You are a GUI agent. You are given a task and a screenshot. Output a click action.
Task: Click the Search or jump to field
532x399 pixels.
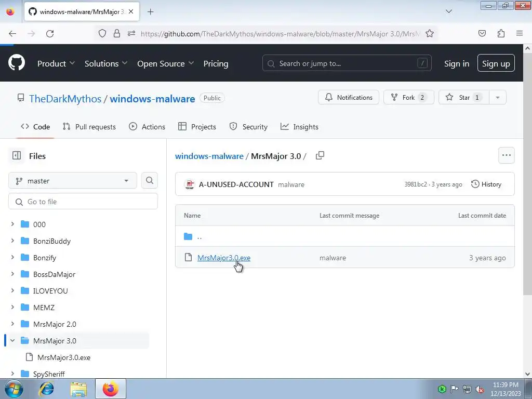(x=347, y=63)
